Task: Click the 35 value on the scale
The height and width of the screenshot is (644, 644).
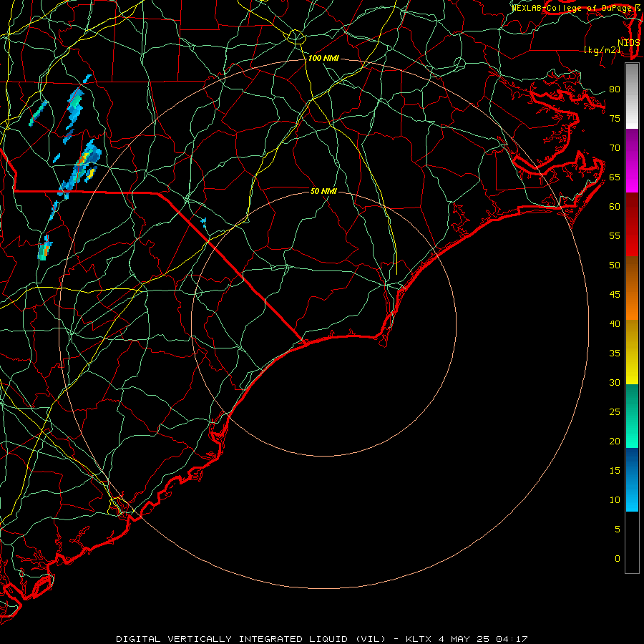Action: click(615, 353)
